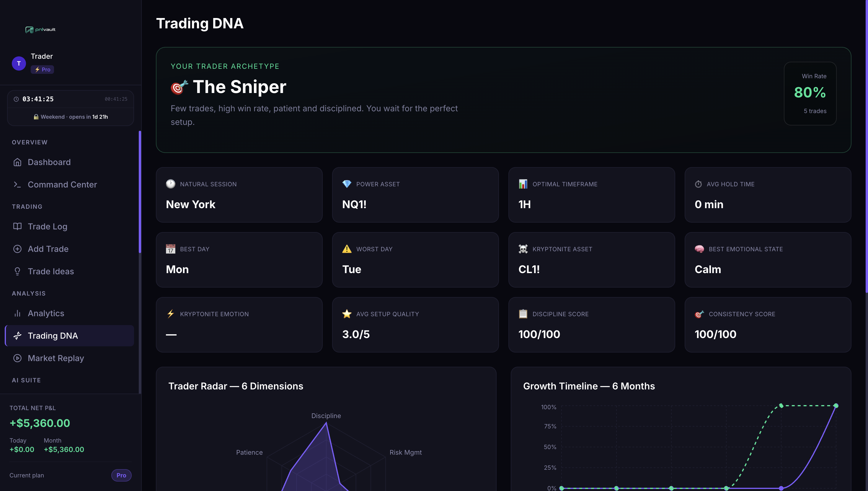The width and height of the screenshot is (868, 491).
Task: Open the Trade Log
Action: (x=69, y=226)
